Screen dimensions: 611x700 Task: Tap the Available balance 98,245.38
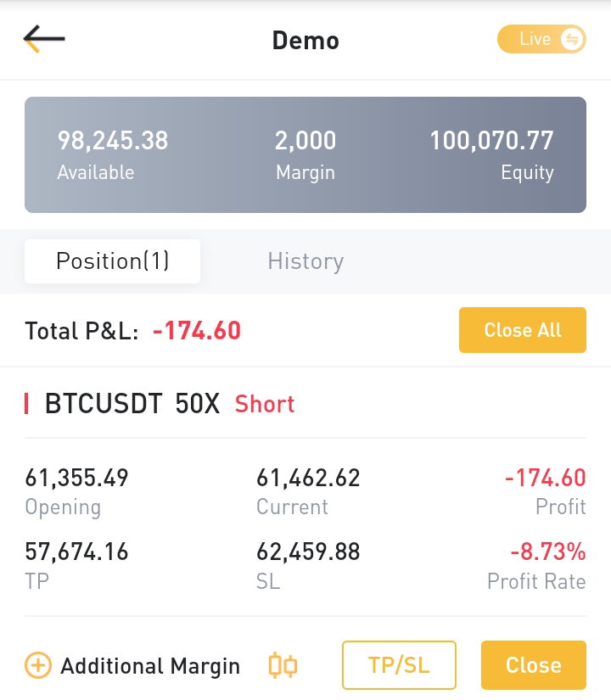(113, 140)
